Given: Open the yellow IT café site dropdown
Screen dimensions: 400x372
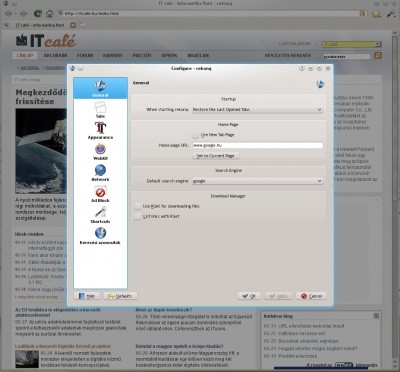Looking at the screenshot, I should pos(351,44).
